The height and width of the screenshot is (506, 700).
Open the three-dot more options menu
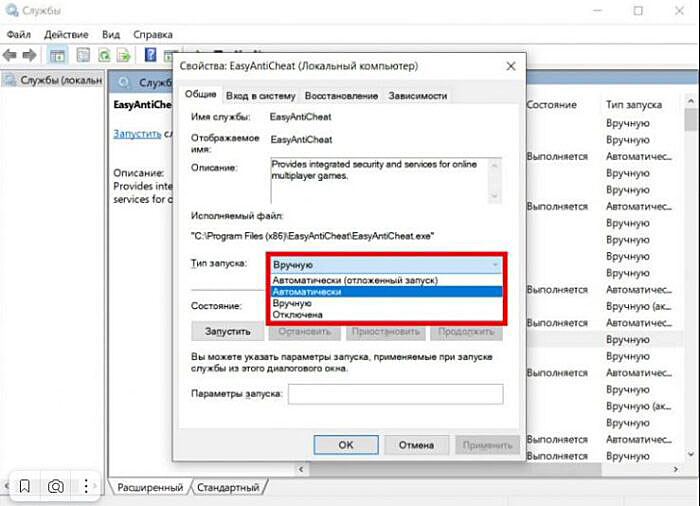pos(87,486)
